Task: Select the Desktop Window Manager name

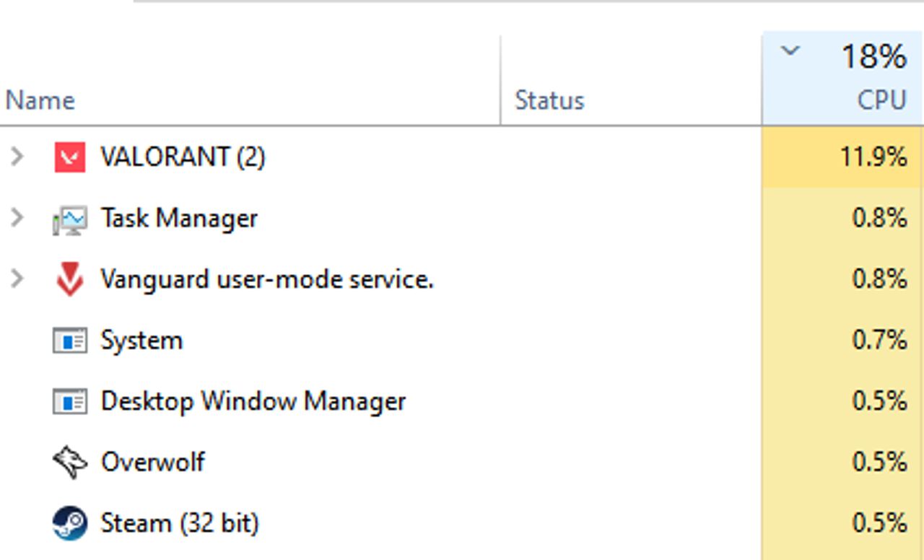Action: click(x=253, y=401)
